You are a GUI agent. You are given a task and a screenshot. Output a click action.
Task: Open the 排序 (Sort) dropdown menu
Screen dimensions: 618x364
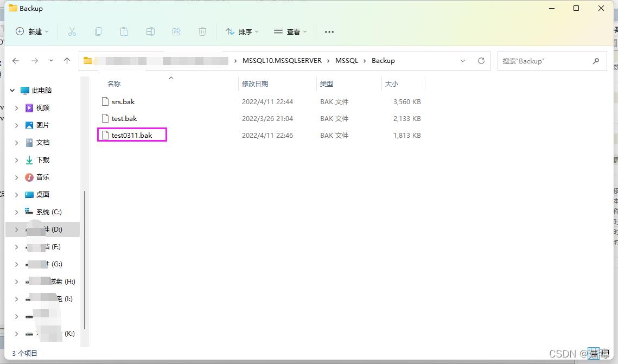coord(242,31)
